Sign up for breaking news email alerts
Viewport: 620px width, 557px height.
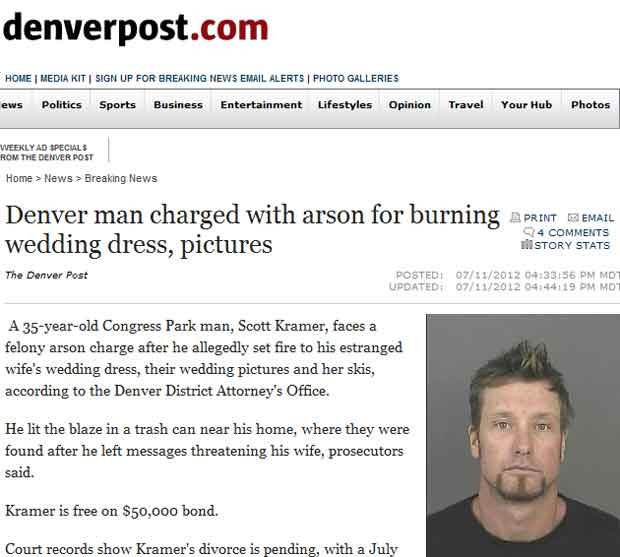click(x=200, y=78)
